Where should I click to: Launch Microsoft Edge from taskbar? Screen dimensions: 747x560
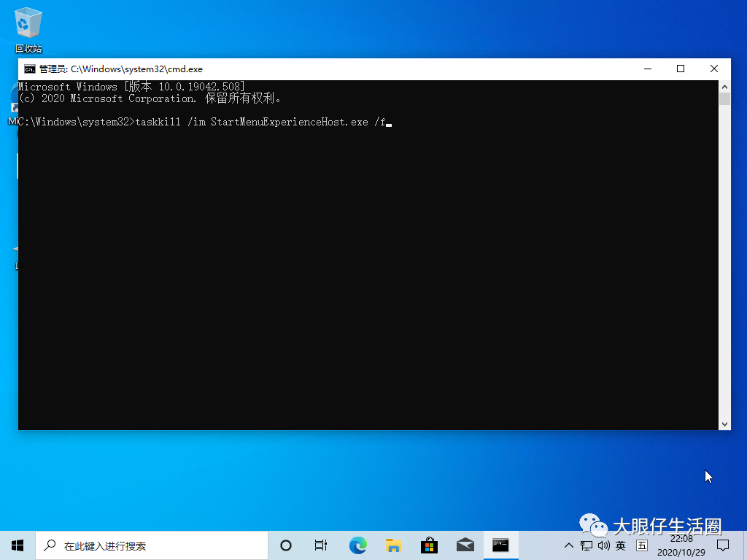(357, 545)
